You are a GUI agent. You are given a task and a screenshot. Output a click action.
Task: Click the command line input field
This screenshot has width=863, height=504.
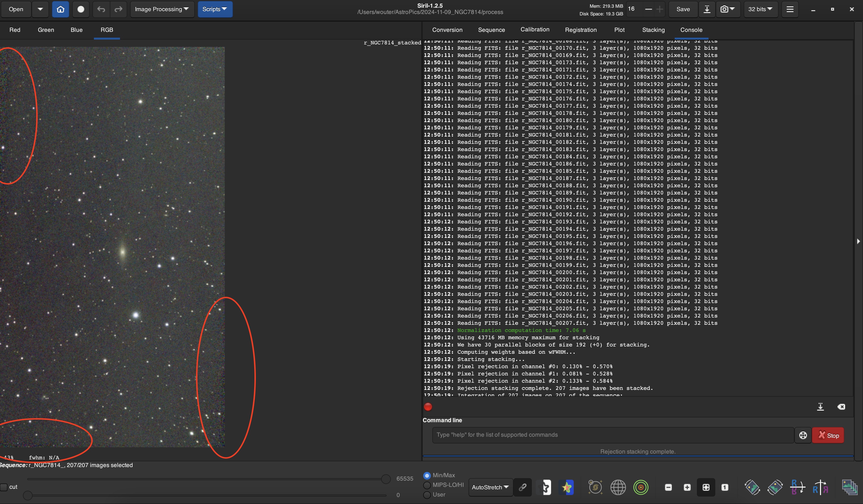pos(612,435)
